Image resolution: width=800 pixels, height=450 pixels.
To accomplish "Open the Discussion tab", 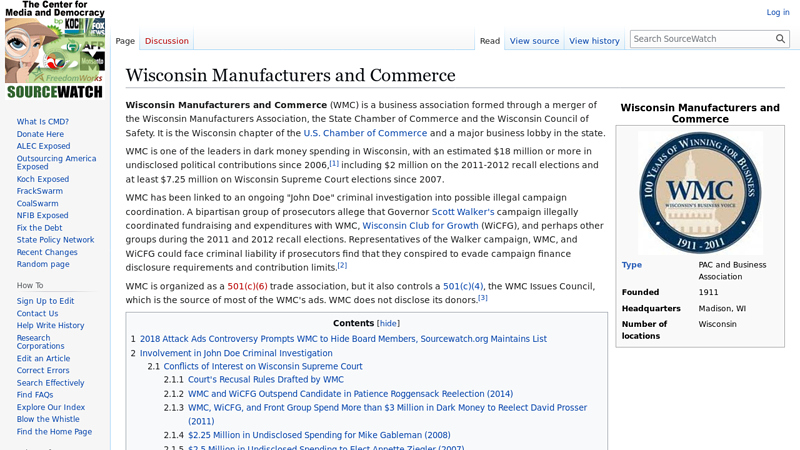I will tap(167, 41).
